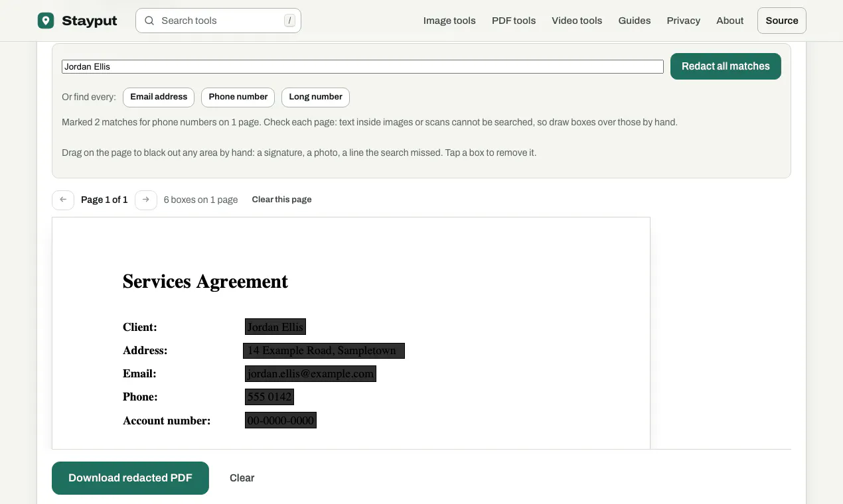Click the text field containing Jordan Ellis

362,66
